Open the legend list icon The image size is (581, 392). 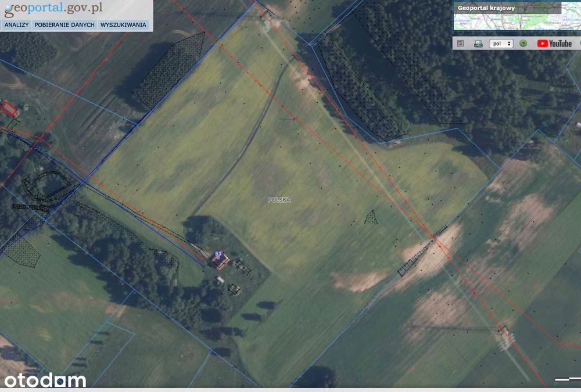[461, 44]
